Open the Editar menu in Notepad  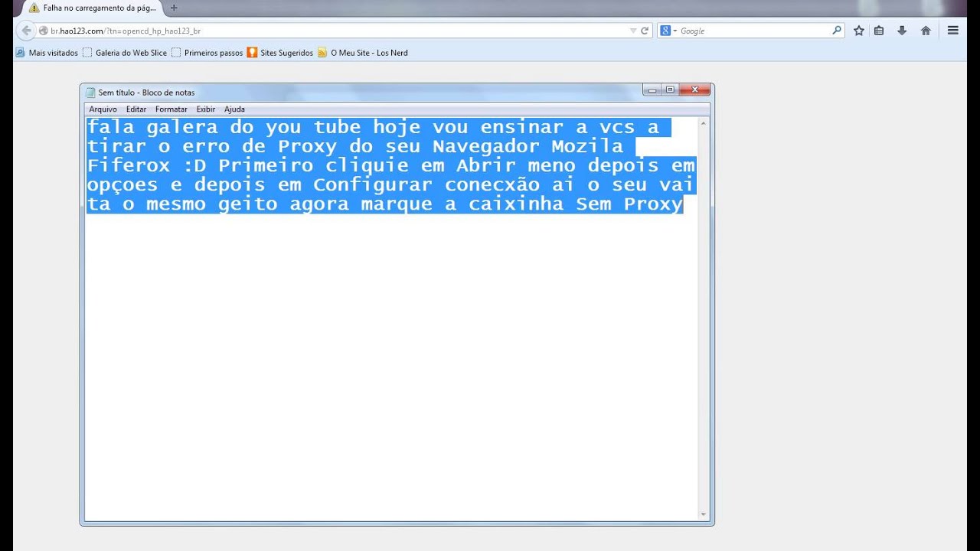(x=136, y=109)
